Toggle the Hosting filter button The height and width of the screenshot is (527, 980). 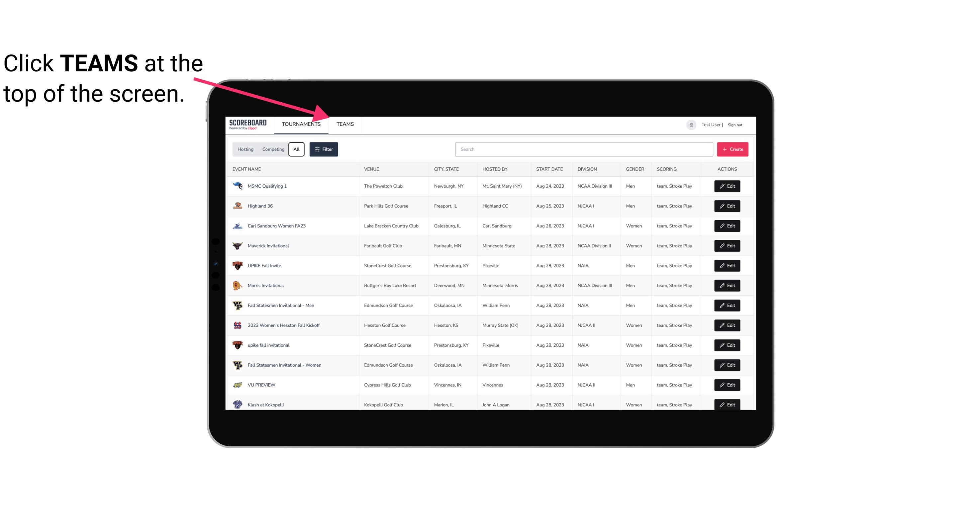point(245,149)
